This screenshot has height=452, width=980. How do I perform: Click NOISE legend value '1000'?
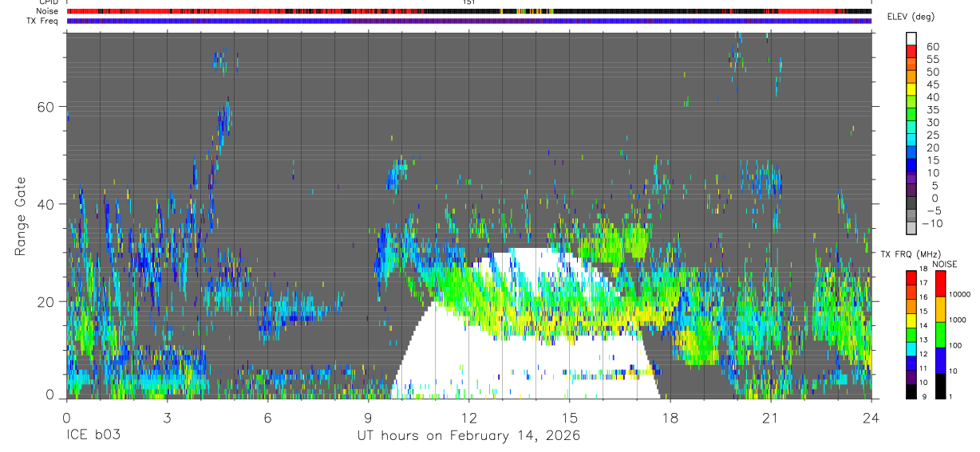pos(958,320)
